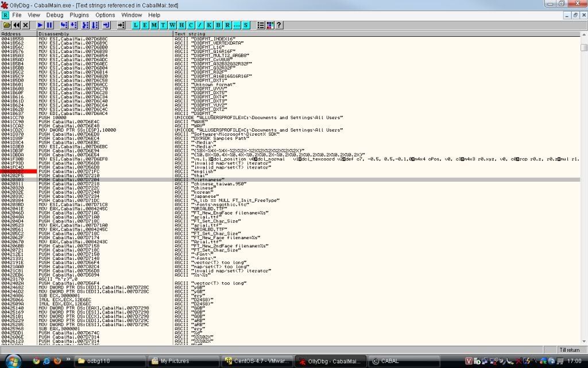Open the View menu
The height and width of the screenshot is (368, 588).
pyautogui.click(x=34, y=15)
